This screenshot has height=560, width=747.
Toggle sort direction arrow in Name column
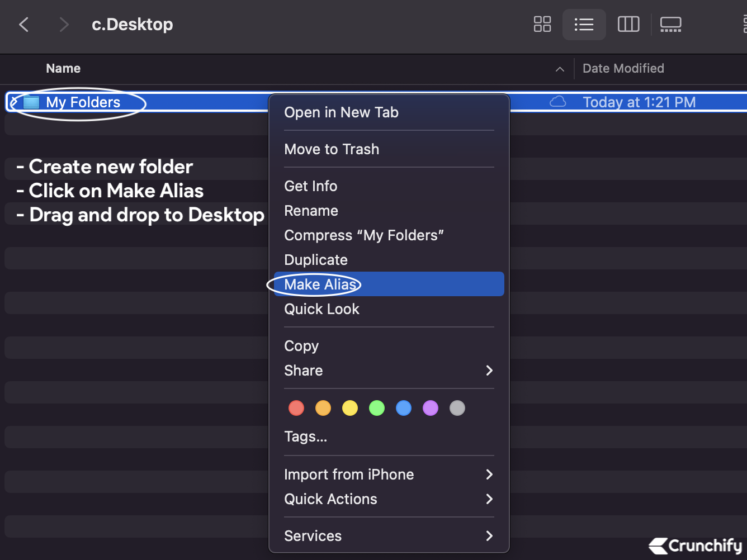(x=560, y=69)
